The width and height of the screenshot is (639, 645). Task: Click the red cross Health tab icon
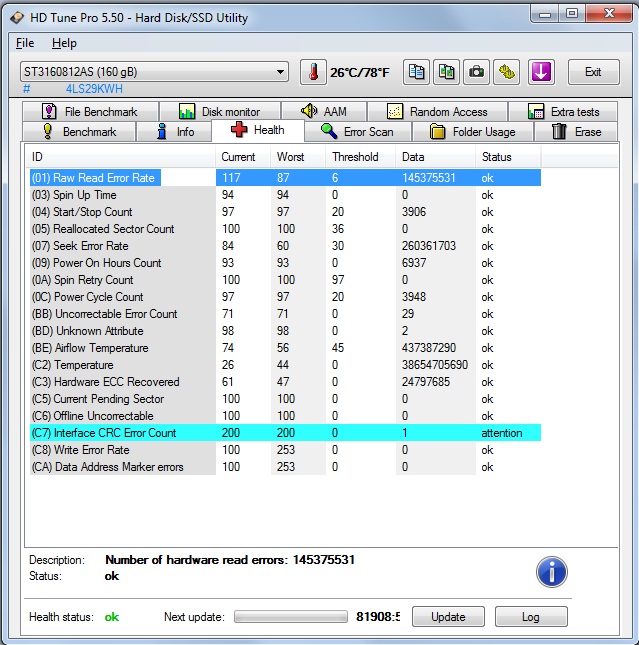coord(239,130)
